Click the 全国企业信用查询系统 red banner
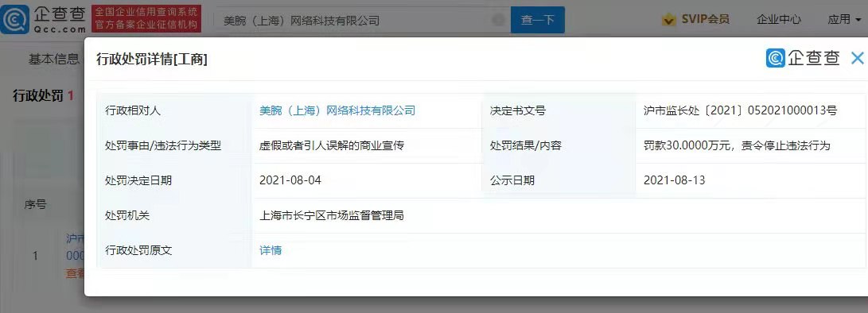Image resolution: width=868 pixels, height=313 pixels. point(146,19)
